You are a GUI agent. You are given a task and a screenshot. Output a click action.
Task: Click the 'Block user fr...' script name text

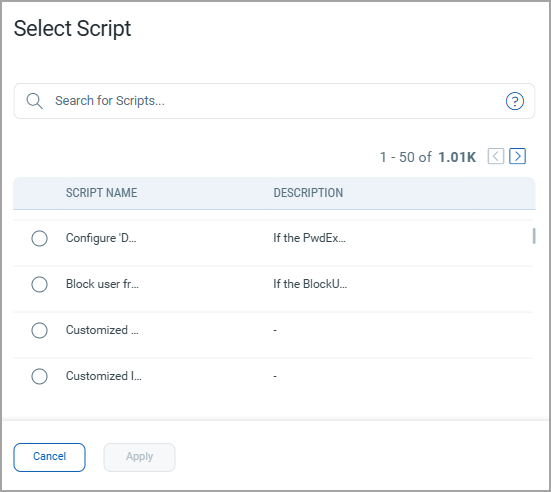pos(102,284)
